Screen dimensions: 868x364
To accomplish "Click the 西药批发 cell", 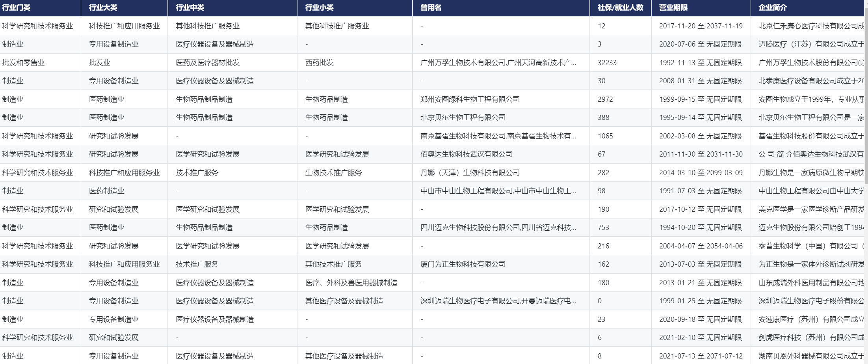I will pyautogui.click(x=320, y=62).
